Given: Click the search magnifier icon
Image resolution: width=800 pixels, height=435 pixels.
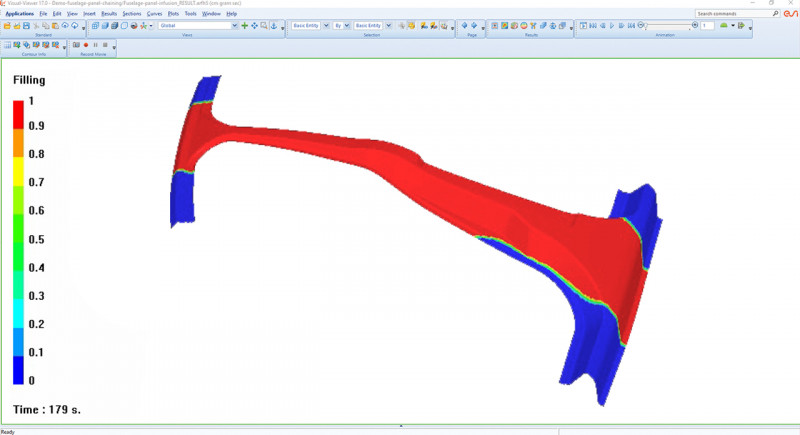Looking at the screenshot, I should pos(776,14).
